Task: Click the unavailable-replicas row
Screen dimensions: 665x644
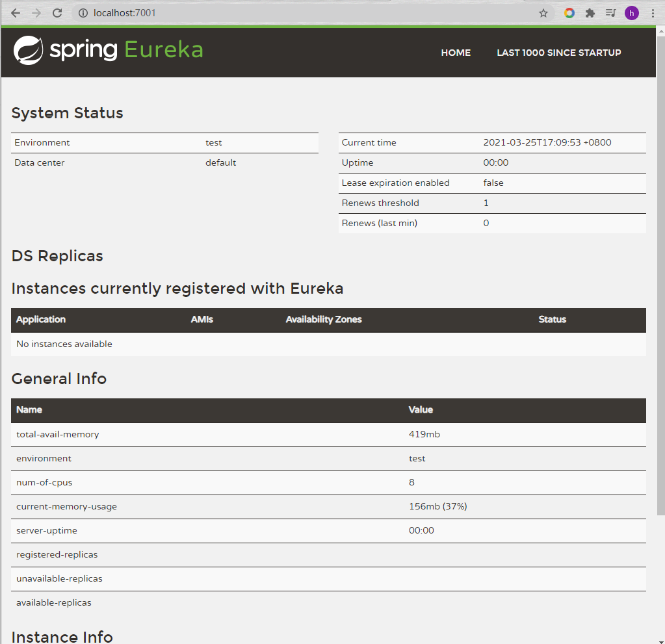Action: 328,579
